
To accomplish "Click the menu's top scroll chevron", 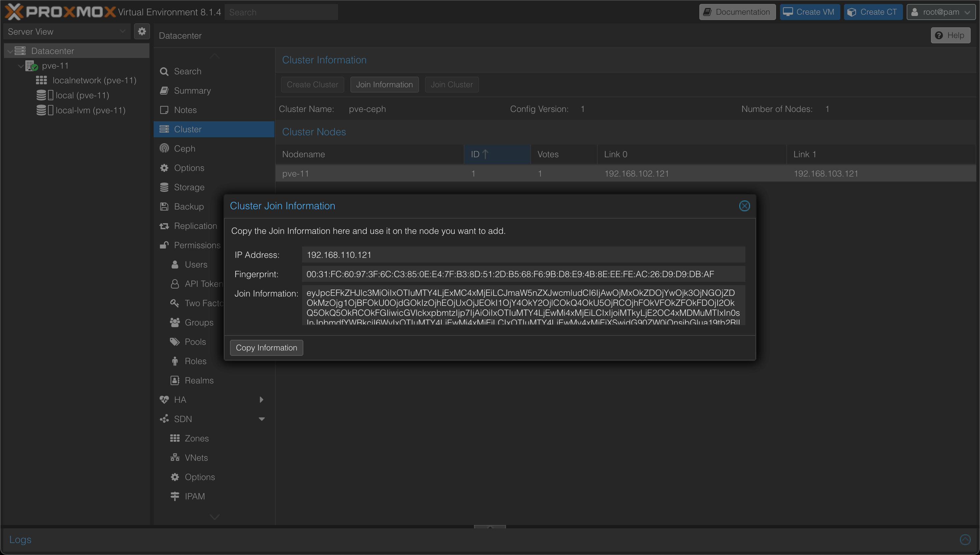I will 215,56.
